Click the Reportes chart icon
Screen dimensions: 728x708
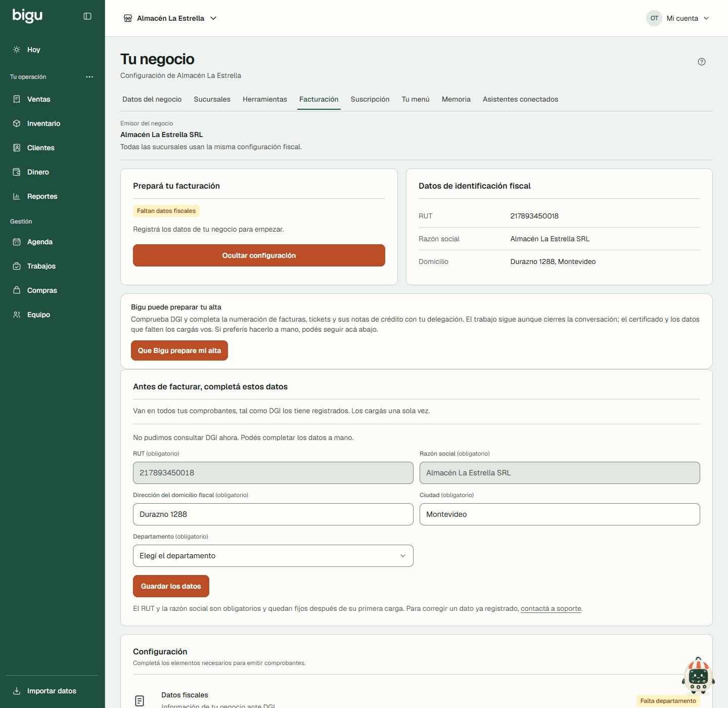(x=17, y=196)
